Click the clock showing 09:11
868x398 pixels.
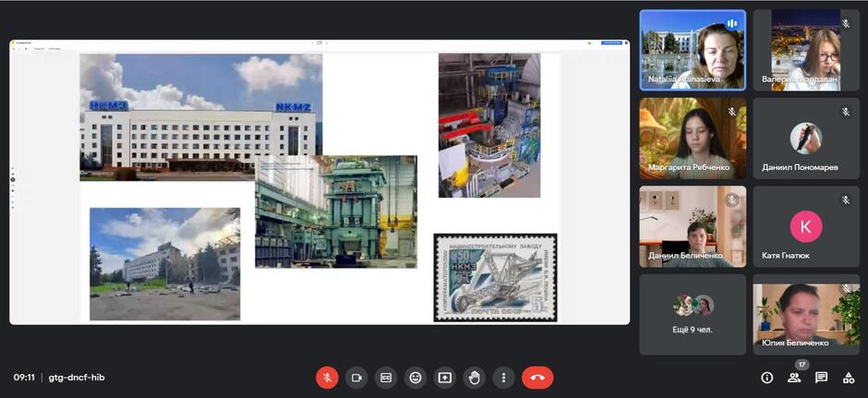pyautogui.click(x=24, y=378)
